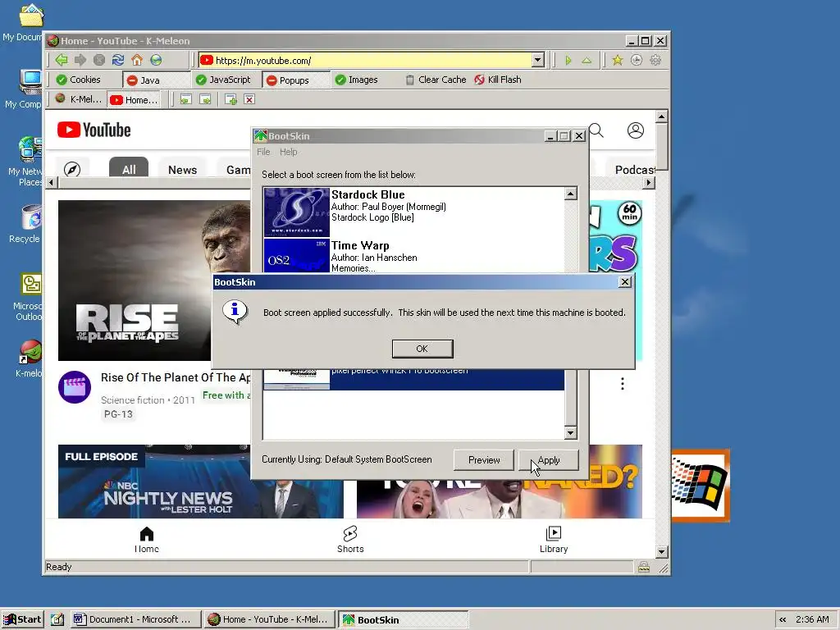Expand the URL bar dropdown arrow

click(x=538, y=60)
